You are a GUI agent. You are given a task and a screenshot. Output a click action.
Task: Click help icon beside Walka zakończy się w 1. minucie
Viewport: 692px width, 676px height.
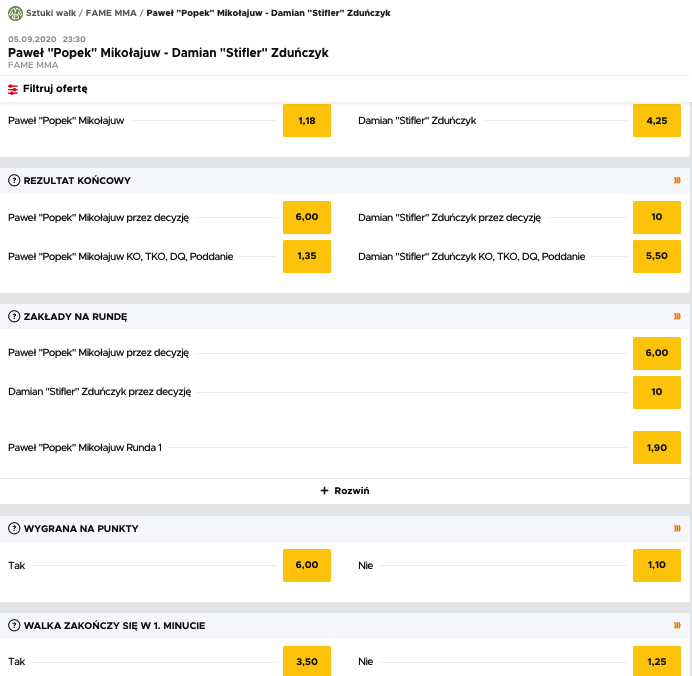(14, 626)
